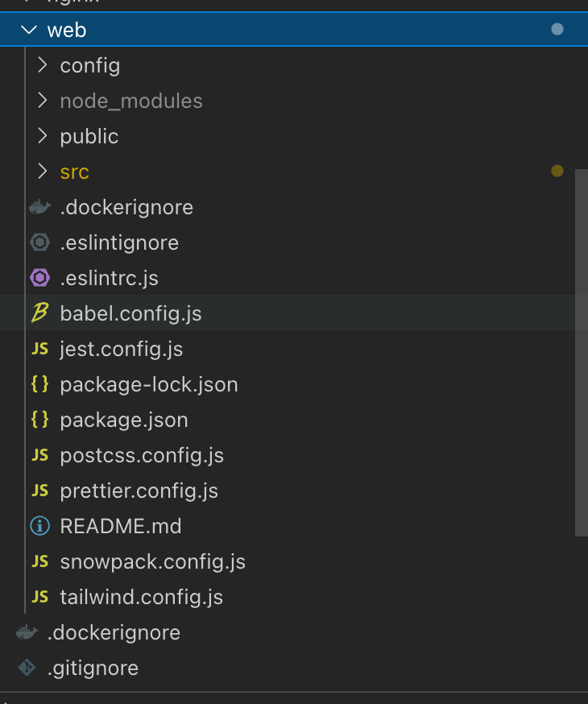Select the src folder name
This screenshot has width=588, height=704.
pos(75,172)
